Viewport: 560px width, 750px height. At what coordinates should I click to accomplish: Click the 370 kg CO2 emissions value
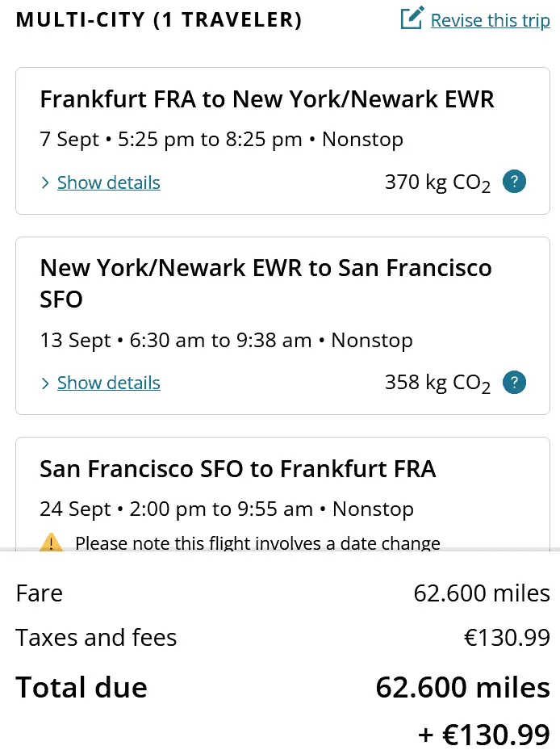pos(437,183)
